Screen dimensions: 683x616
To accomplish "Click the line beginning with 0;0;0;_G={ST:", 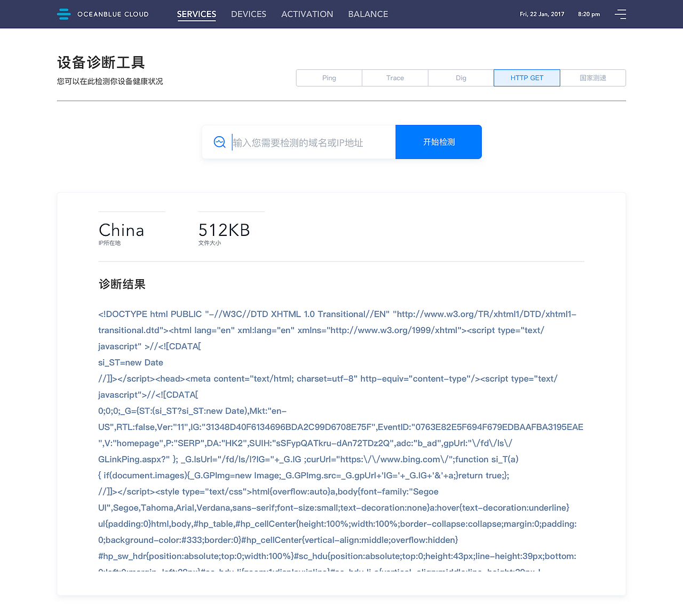I will (193, 411).
